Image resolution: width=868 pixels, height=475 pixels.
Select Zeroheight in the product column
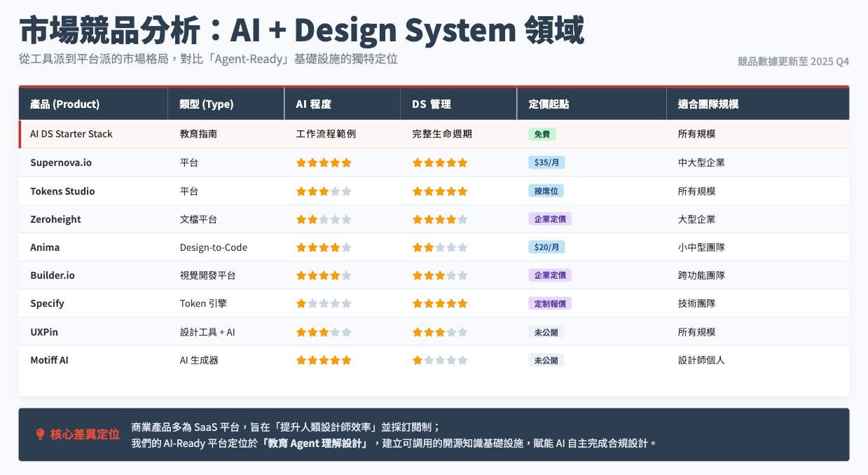(x=55, y=219)
